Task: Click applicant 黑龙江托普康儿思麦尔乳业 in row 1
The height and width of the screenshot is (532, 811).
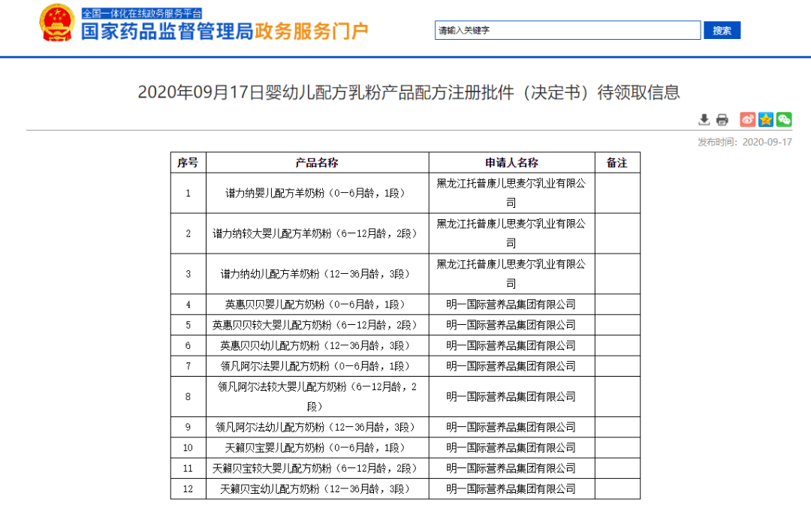Action: point(511,194)
